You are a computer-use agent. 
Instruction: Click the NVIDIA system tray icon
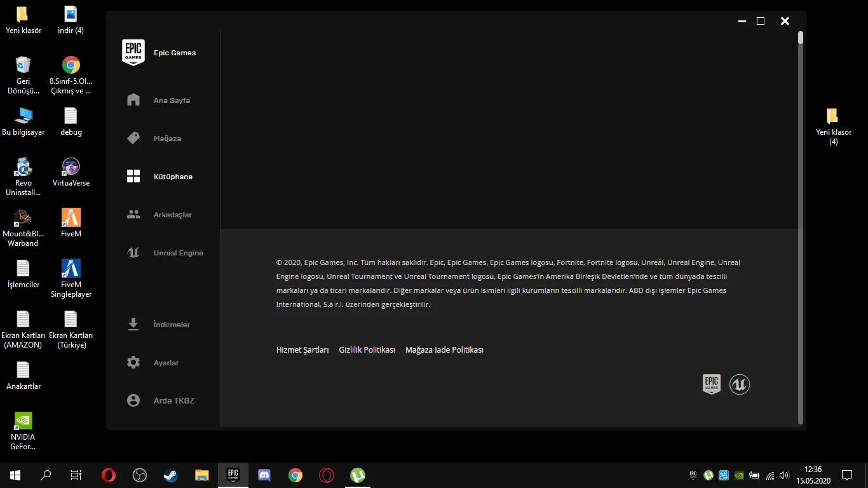[x=739, y=475]
